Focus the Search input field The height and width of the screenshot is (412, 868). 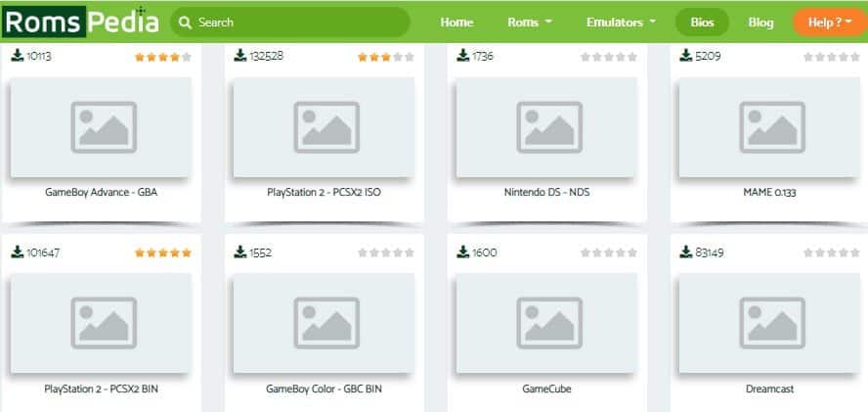(x=290, y=23)
